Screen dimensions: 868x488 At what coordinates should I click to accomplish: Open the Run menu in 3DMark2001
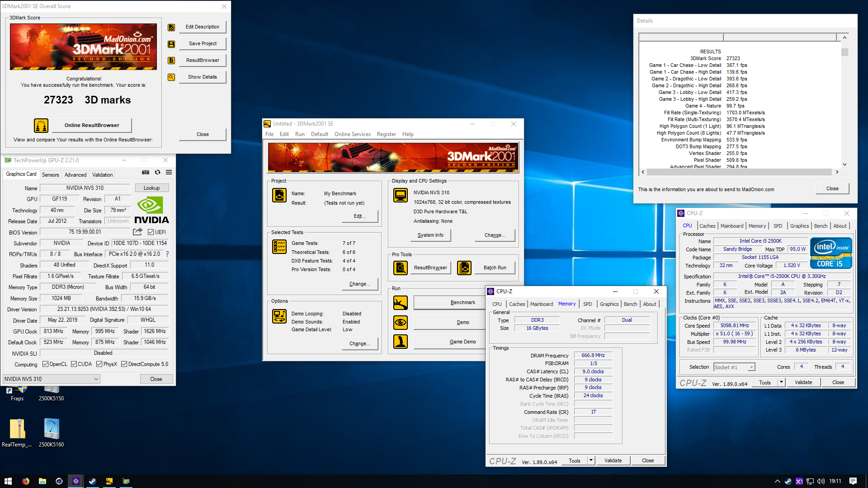[x=300, y=134]
